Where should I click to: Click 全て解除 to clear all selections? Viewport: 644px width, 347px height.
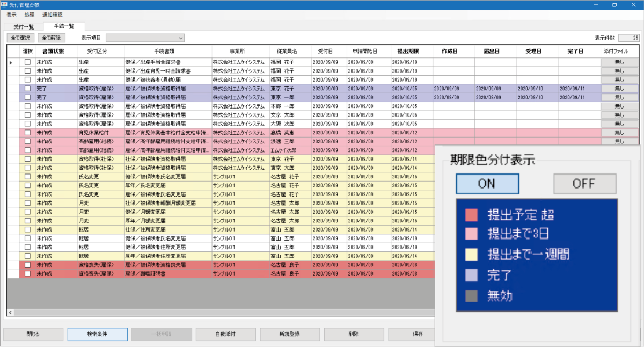click(51, 38)
